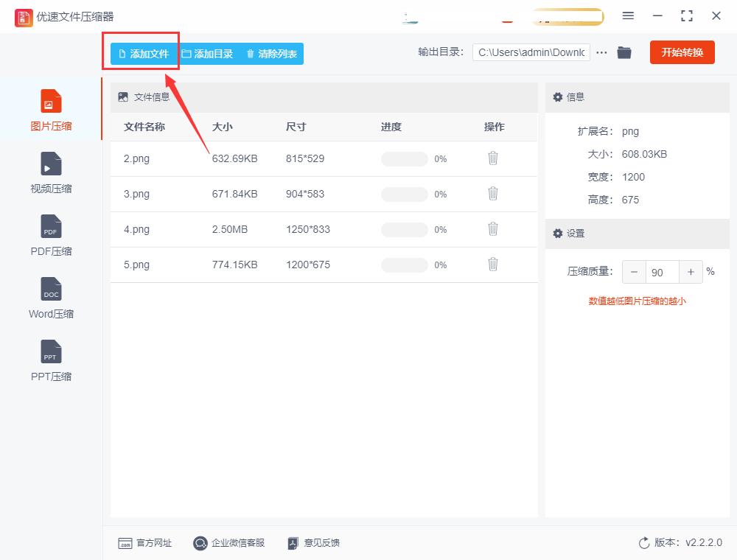Sort by the 大小 column header
Screen dimensions: 737x560
(x=223, y=126)
